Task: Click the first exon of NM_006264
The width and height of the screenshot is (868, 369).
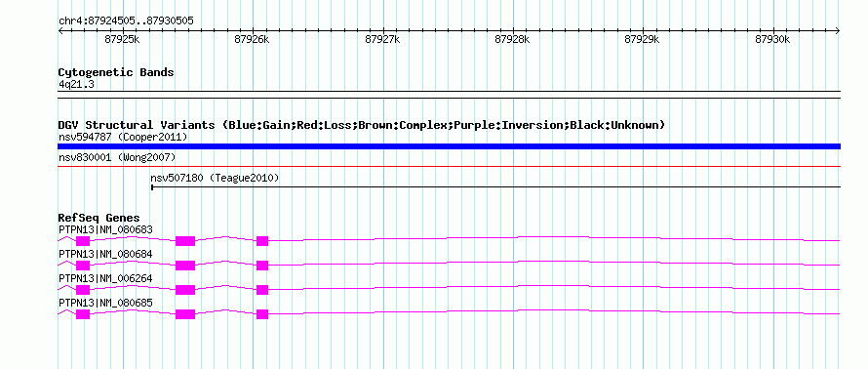Action: coord(83,290)
